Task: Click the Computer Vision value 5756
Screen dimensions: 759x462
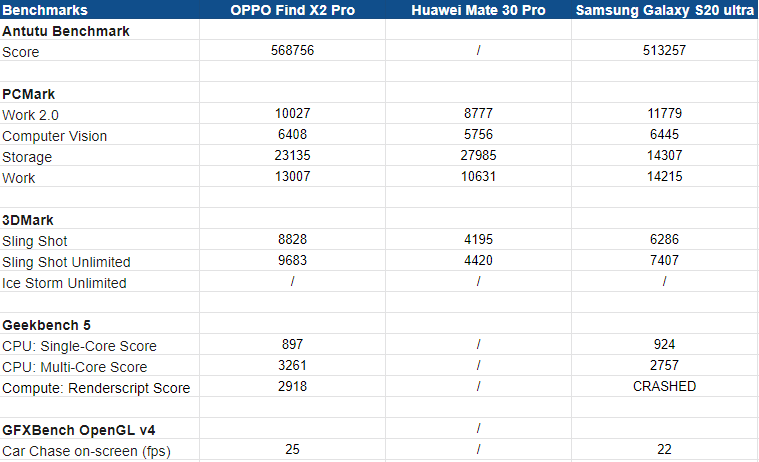Action: (x=478, y=134)
